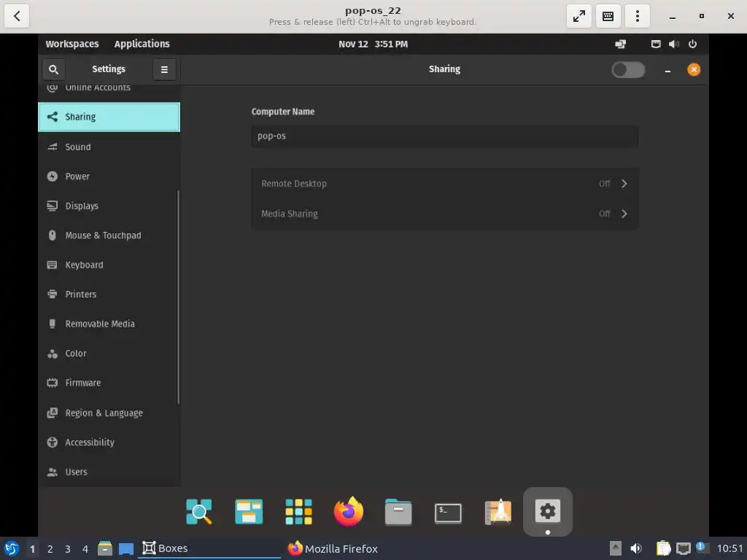The height and width of the screenshot is (560, 747).
Task: Minimize the Settings window
Action: point(667,70)
